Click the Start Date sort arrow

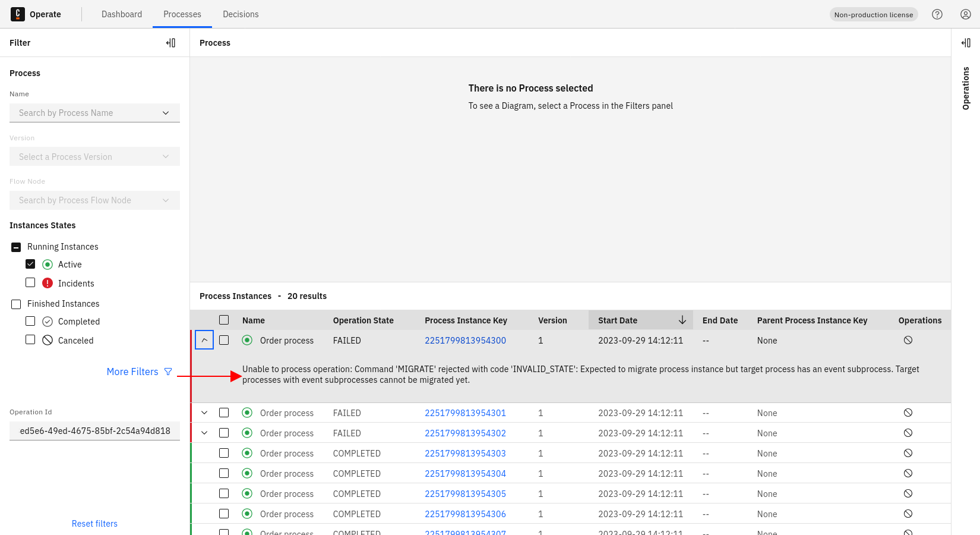pos(682,320)
